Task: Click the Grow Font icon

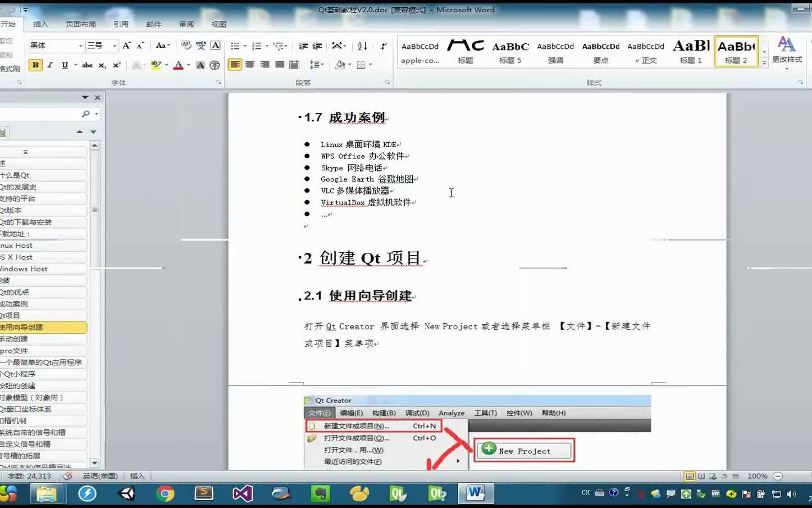Action: 126,46
